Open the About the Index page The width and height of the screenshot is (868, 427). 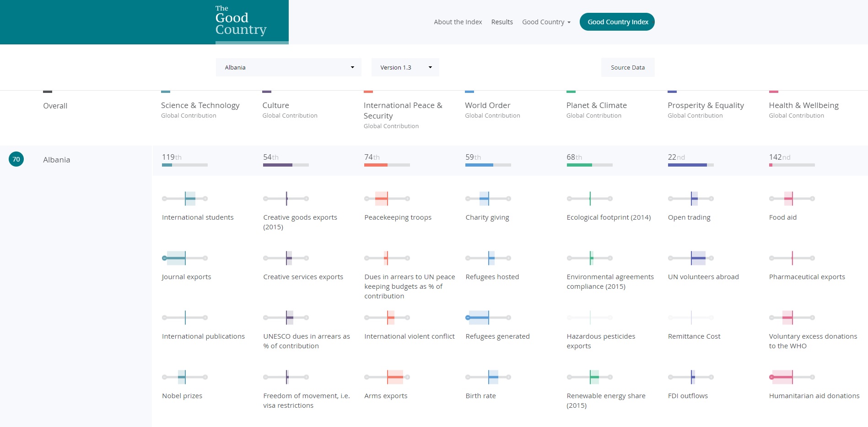[x=458, y=22]
